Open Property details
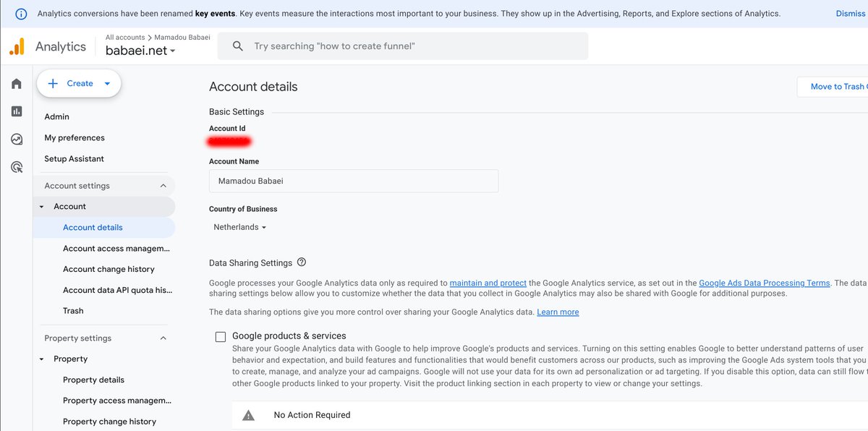Image resolution: width=868 pixels, height=431 pixels. [93, 380]
